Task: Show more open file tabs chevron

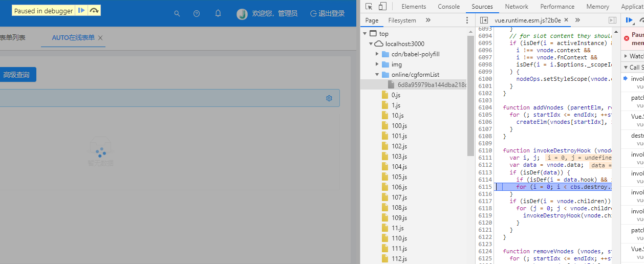Action: [x=577, y=20]
